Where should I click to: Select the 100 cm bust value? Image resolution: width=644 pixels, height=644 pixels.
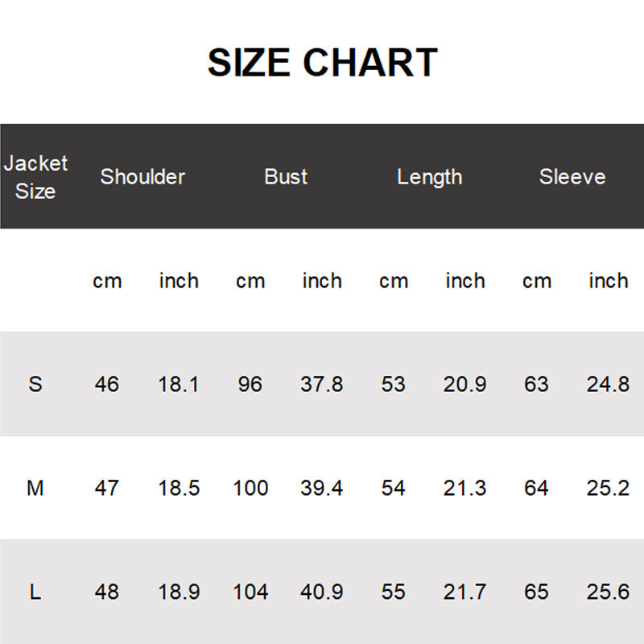click(250, 488)
